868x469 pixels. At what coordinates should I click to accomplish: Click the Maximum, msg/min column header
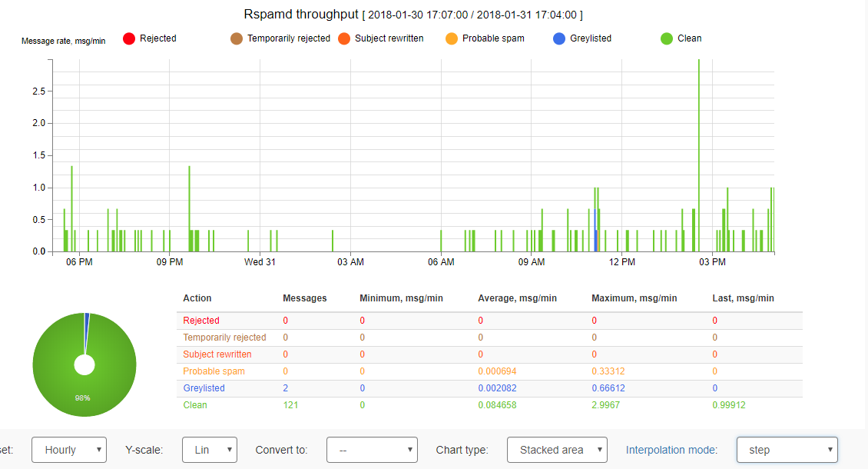pos(634,298)
